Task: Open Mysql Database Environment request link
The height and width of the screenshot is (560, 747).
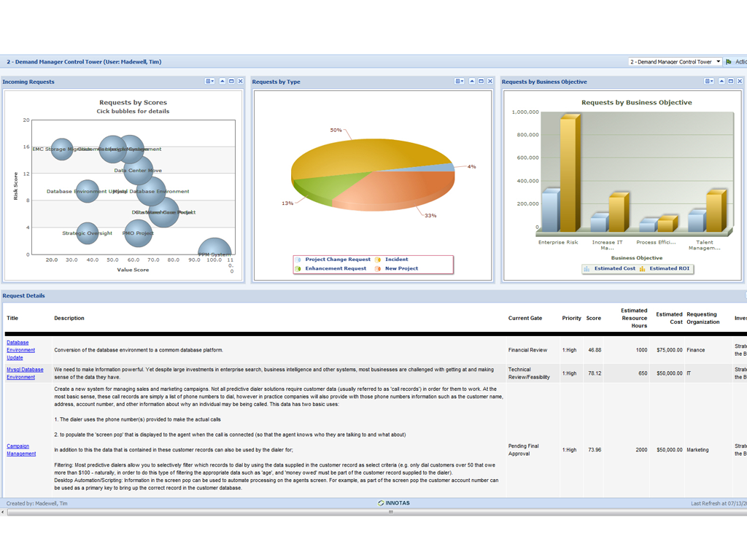Action: click(x=25, y=373)
